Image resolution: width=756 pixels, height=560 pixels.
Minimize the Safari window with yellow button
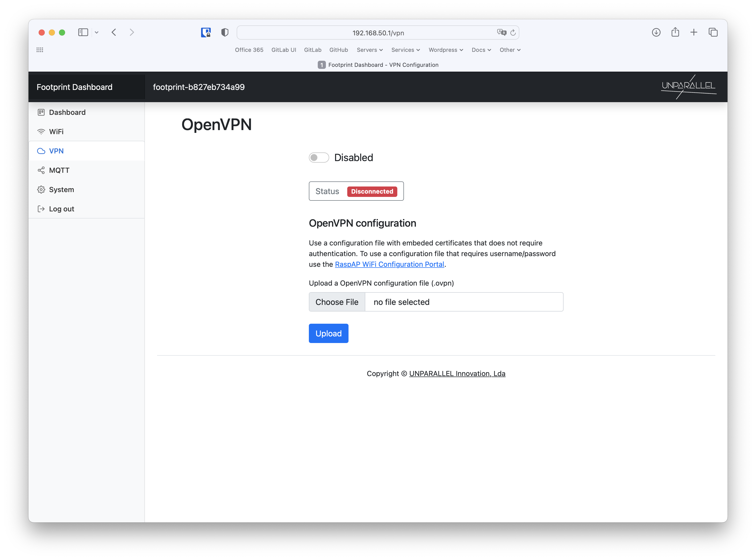coord(52,33)
